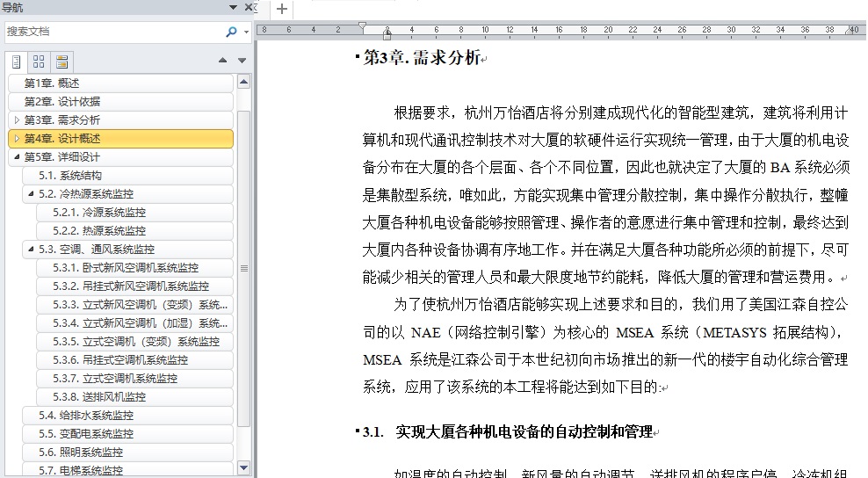Expand the 第3章. 需求分析 heading
Viewport: 868px width, 478px height.
[x=17, y=119]
